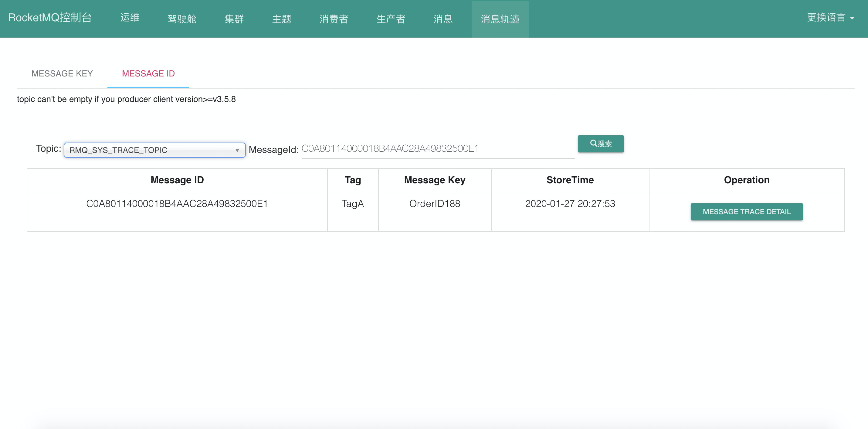The width and height of the screenshot is (868, 429).
Task: Go to the 消费者 consumer page
Action: [x=334, y=19]
